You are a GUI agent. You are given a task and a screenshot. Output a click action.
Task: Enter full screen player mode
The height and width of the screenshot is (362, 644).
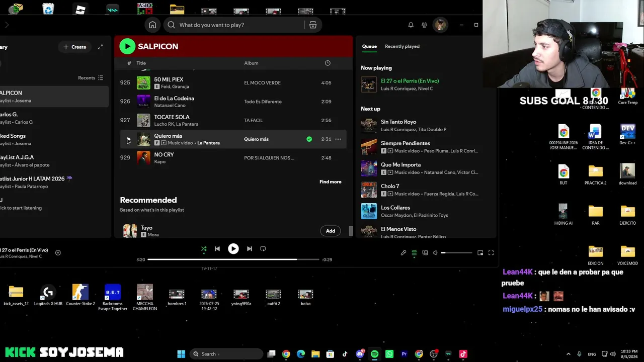point(491,253)
